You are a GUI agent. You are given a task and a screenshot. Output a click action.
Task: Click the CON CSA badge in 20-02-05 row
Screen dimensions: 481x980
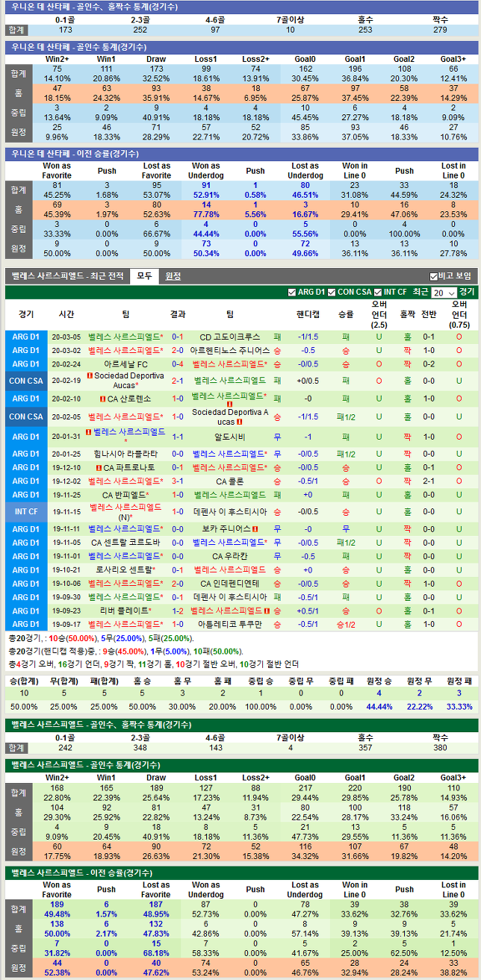coord(26,416)
